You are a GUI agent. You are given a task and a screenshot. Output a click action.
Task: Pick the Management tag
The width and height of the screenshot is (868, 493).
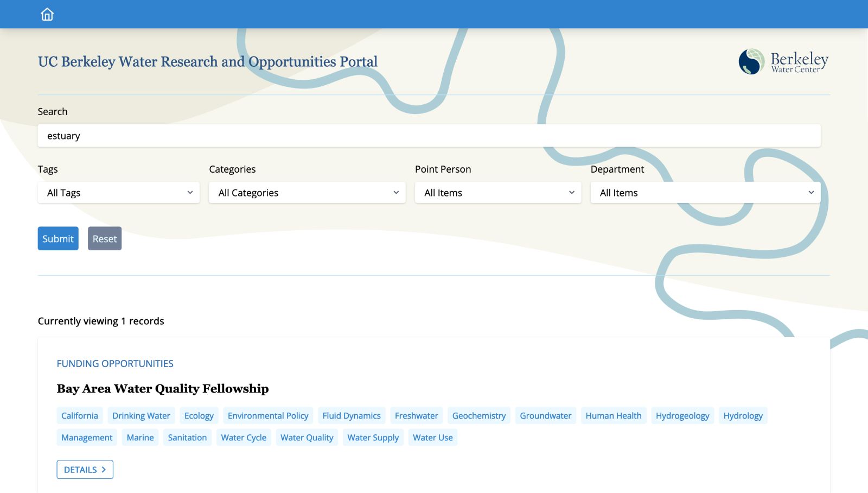87,438
